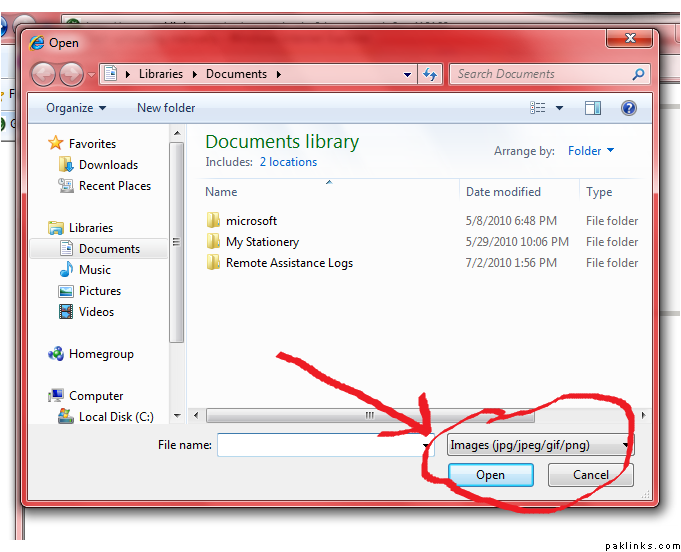Open the Organize dropdown menu
The height and width of the screenshot is (552, 681).
[76, 108]
